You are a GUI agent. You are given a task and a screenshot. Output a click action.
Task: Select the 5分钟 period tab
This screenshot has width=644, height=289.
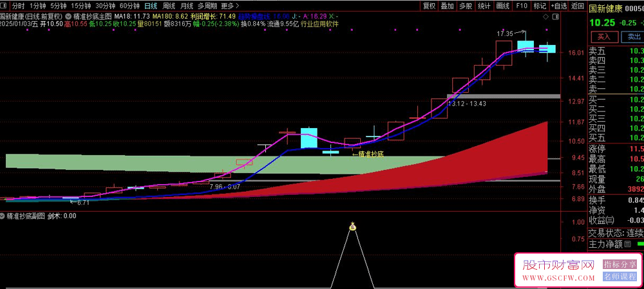click(58, 6)
